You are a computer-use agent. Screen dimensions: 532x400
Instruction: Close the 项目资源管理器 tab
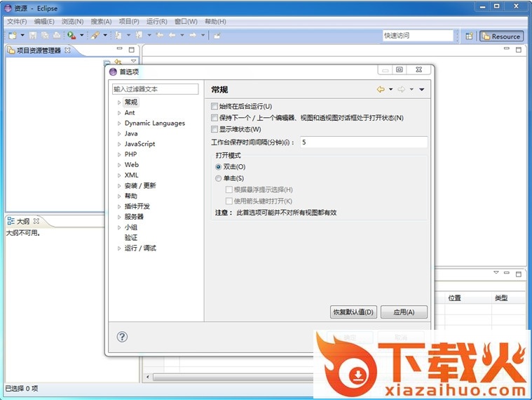click(x=68, y=51)
